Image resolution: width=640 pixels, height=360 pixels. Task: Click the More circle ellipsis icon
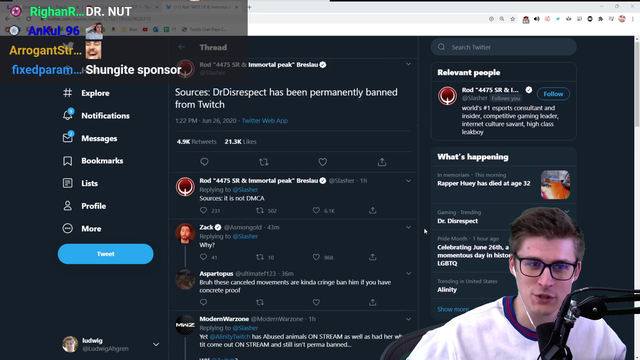(68, 229)
